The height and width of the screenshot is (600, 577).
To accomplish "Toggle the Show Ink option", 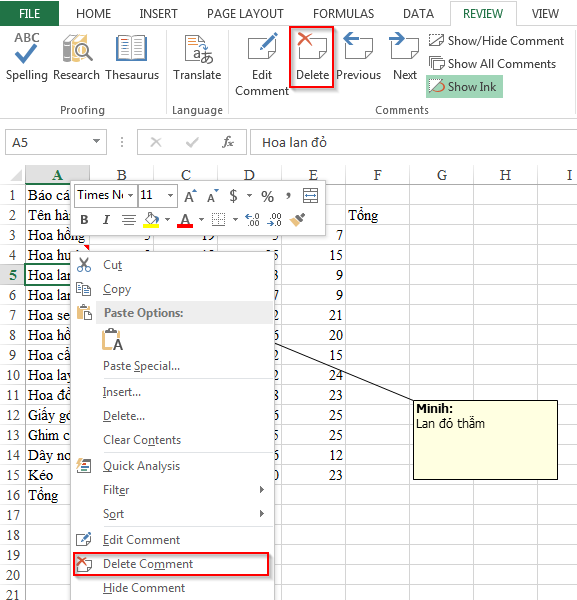I will [464, 86].
